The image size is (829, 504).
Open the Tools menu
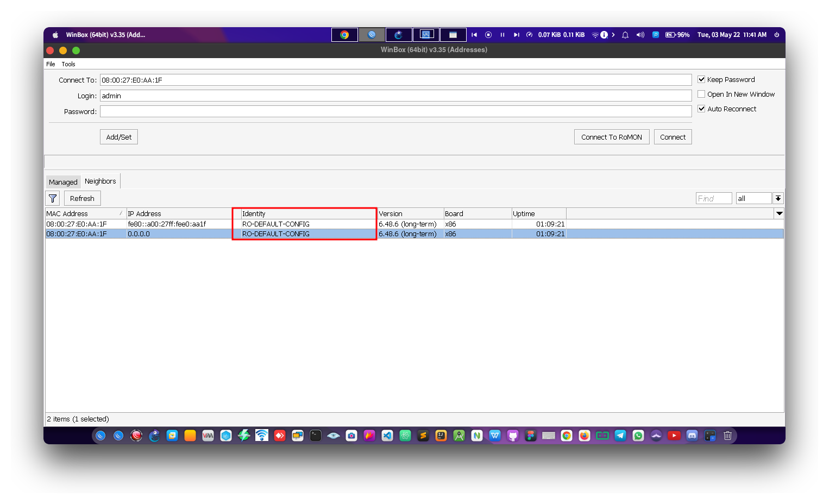pyautogui.click(x=68, y=64)
